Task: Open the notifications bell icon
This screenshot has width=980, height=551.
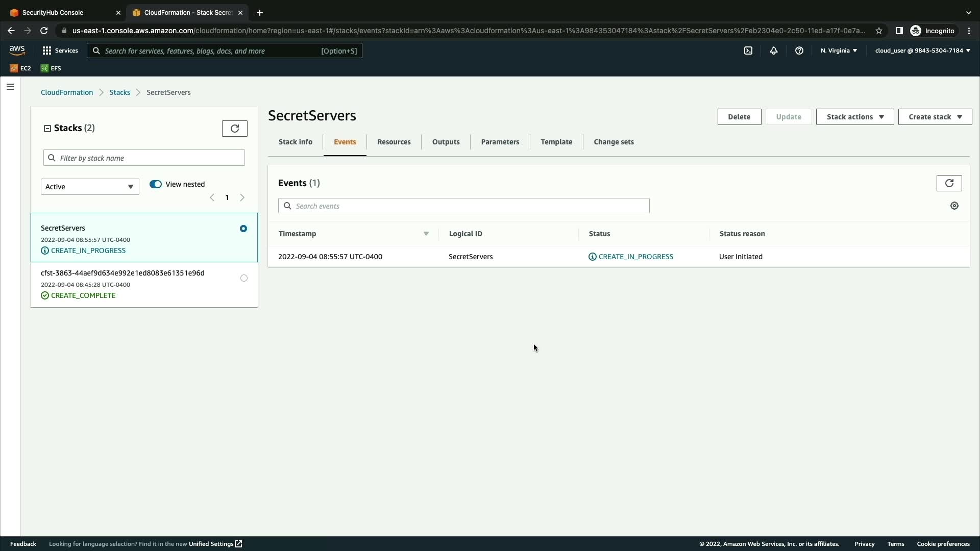Action: coord(774,51)
